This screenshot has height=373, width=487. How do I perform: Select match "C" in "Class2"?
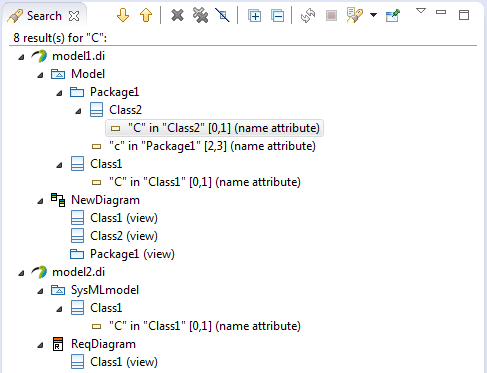(x=215, y=128)
